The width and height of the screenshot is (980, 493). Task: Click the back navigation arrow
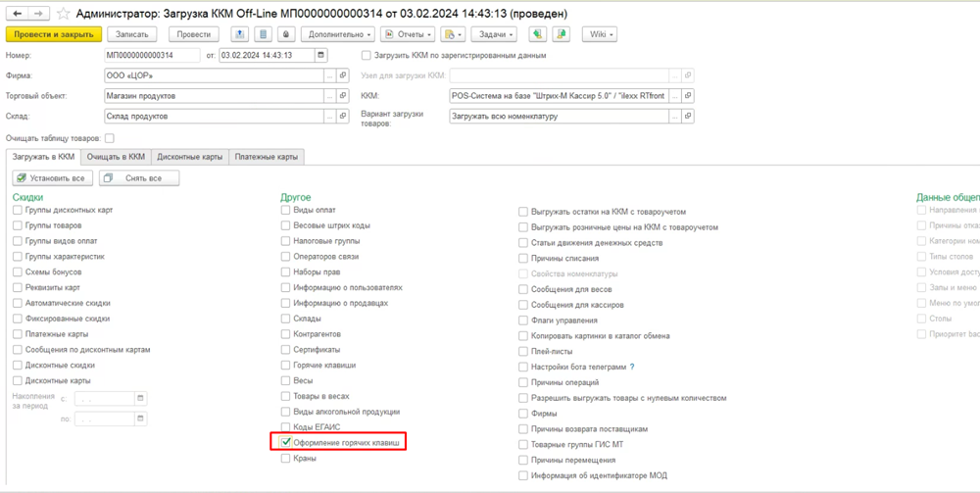coord(18,14)
